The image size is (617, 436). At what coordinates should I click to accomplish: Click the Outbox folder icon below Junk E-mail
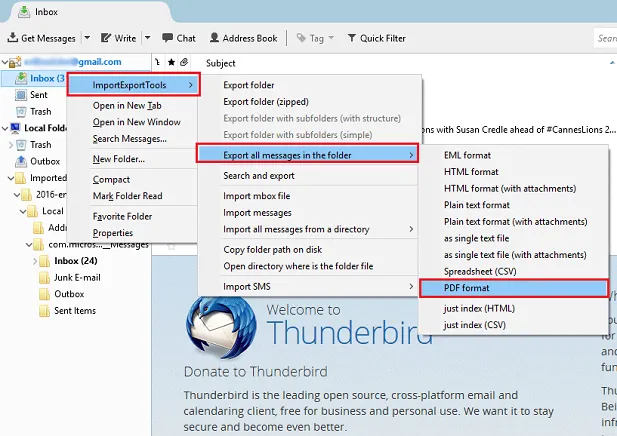pos(44,294)
